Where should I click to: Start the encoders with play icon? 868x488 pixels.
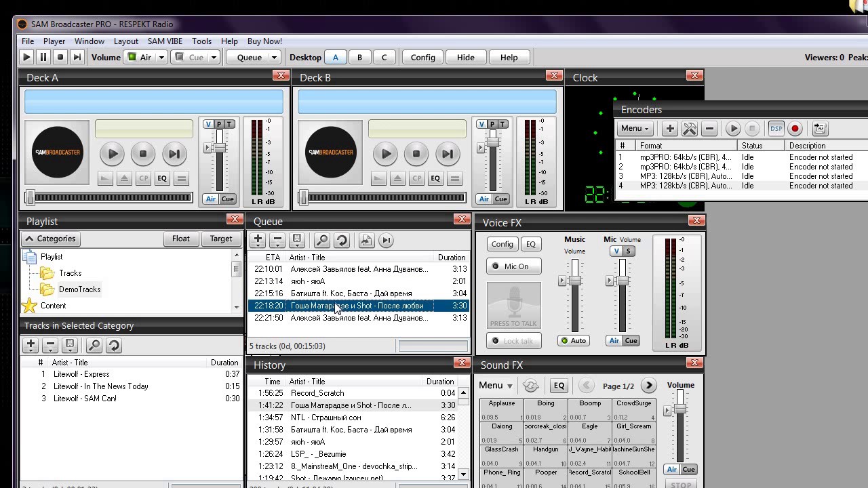click(733, 128)
